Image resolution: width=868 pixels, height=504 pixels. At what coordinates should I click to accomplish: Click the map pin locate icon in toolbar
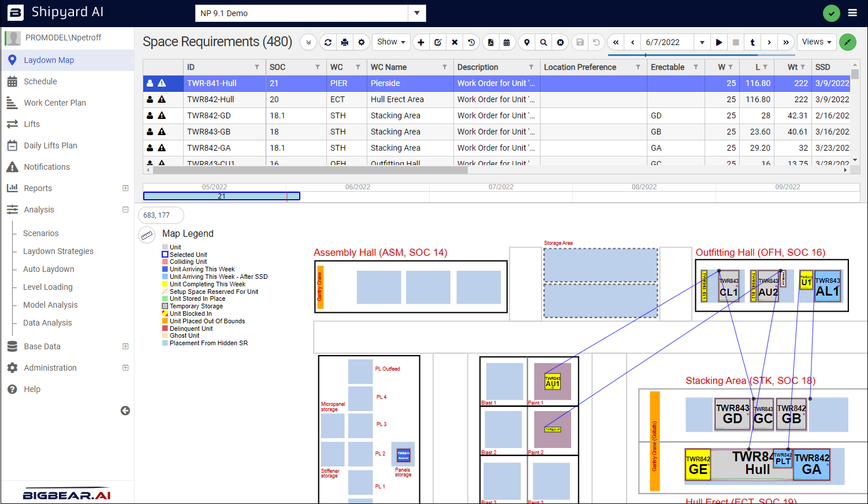pyautogui.click(x=527, y=42)
